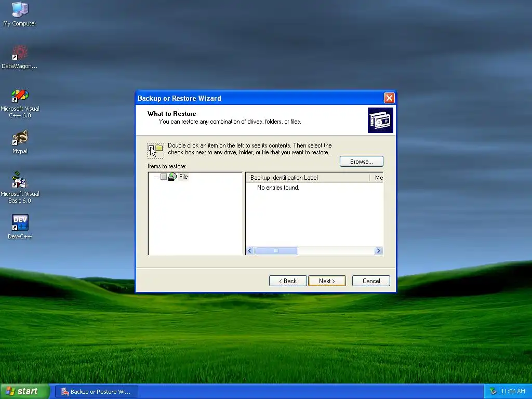Click the right scroll arrow of the list
This screenshot has width=532, height=399.
378,251
